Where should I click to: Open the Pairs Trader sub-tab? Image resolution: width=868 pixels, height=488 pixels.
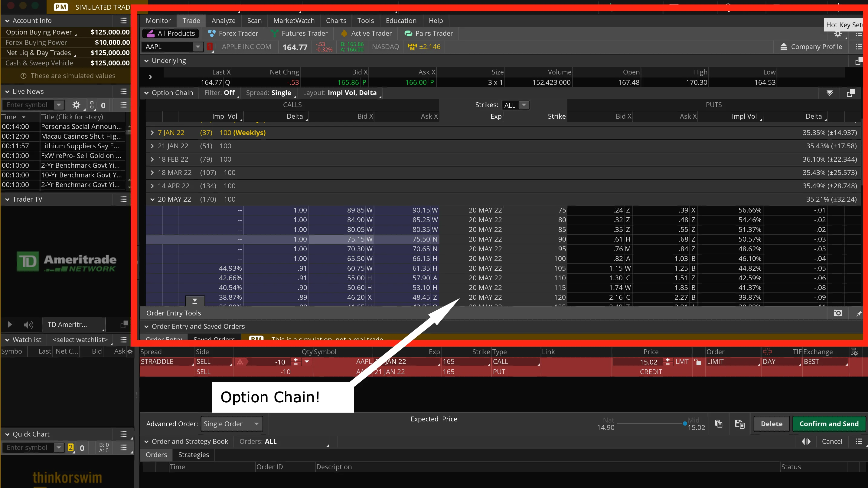coord(428,33)
